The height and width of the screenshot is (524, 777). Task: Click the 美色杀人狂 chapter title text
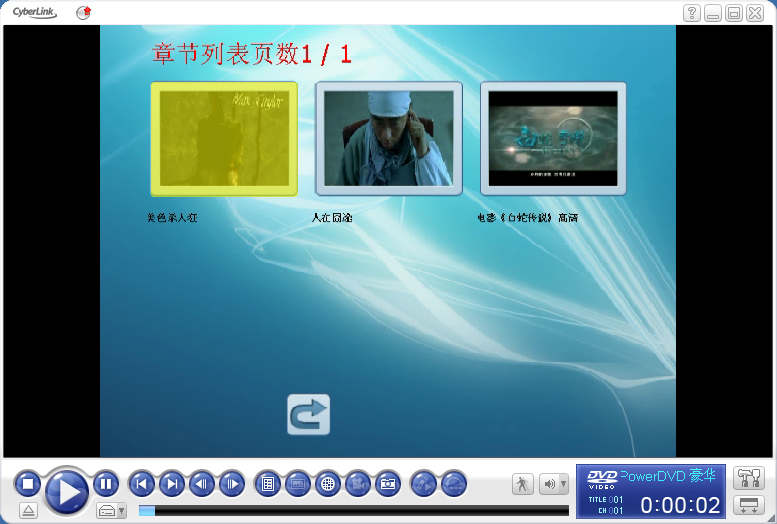(x=172, y=218)
